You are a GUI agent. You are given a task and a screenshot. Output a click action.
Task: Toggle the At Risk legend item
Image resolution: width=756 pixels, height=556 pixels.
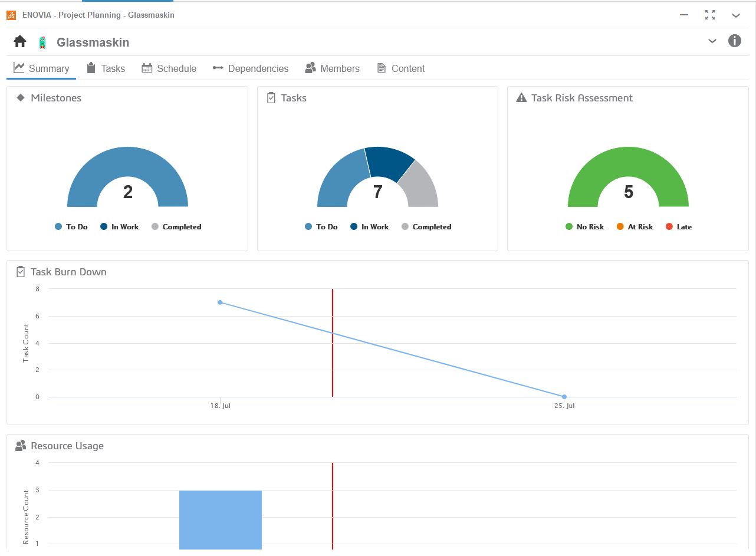pos(635,226)
